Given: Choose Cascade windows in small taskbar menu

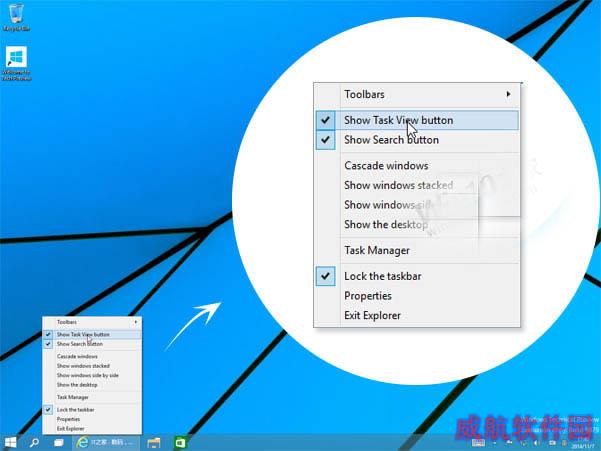Looking at the screenshot, I should click(x=92, y=356).
